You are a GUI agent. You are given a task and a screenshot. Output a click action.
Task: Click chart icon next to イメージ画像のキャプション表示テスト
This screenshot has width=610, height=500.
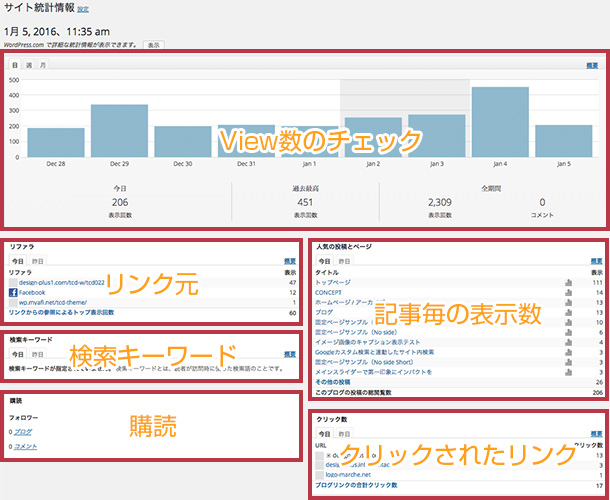coord(569,341)
